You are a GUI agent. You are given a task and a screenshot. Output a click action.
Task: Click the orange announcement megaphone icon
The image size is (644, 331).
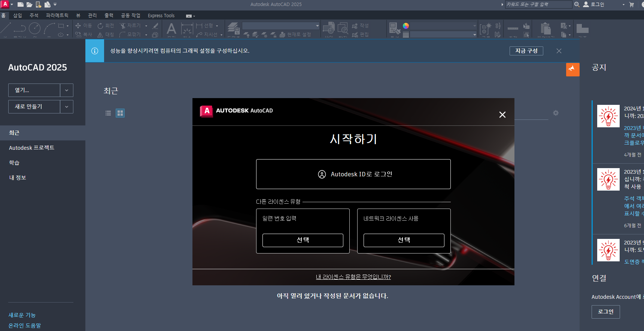[572, 69]
